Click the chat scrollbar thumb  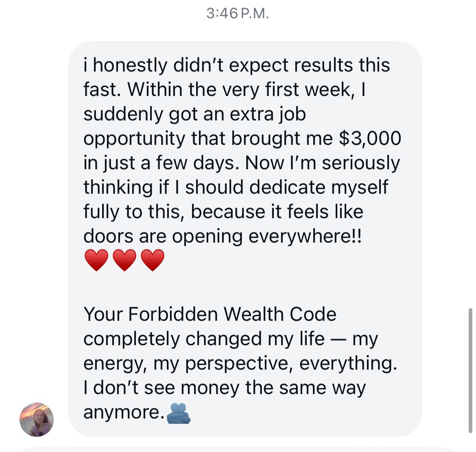[470, 371]
